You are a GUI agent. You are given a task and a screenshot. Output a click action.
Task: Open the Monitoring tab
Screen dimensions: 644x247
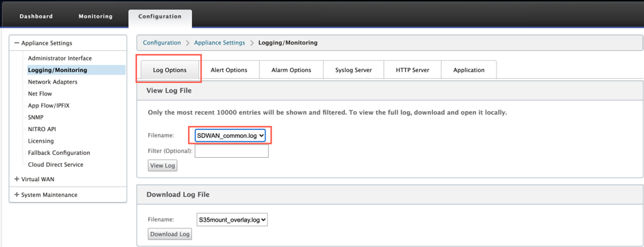(x=95, y=16)
